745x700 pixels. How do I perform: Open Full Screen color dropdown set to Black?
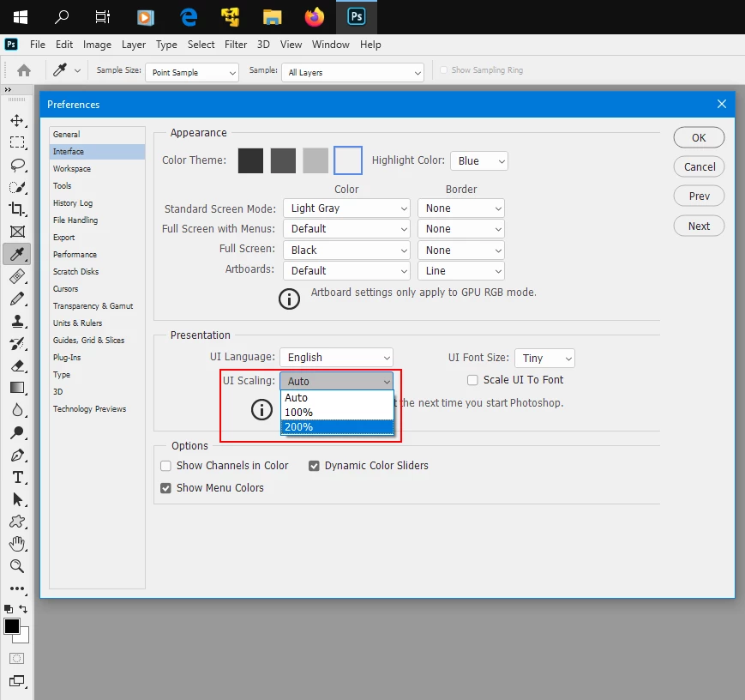pyautogui.click(x=347, y=250)
